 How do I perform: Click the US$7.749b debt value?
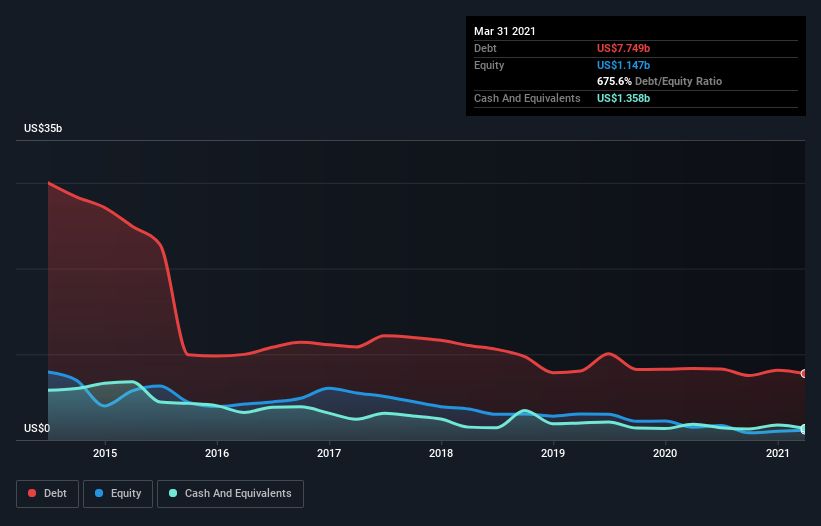[x=623, y=48]
